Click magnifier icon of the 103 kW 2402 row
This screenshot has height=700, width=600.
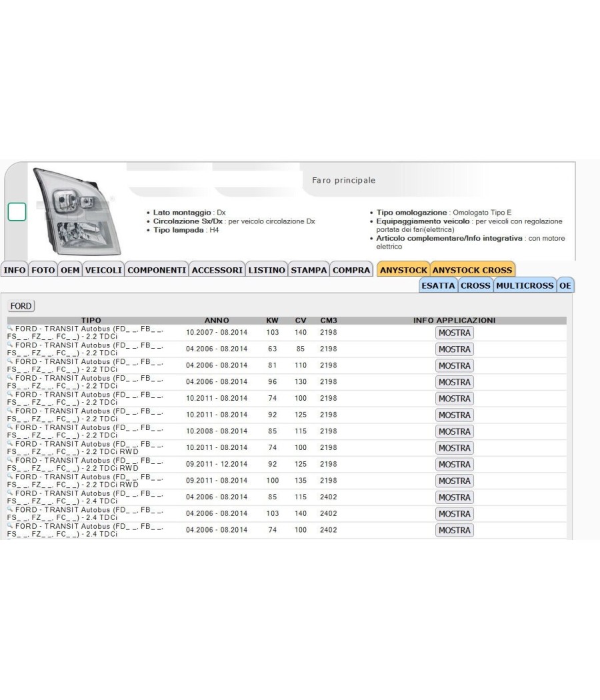10,509
